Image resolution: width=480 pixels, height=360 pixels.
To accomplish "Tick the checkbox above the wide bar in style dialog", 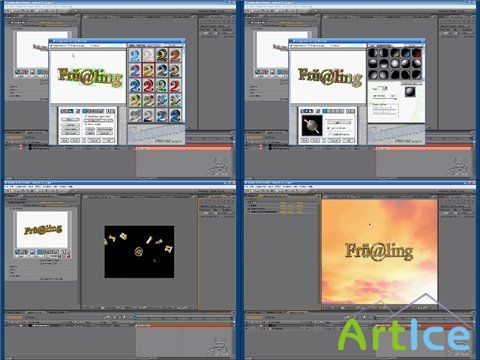I will point(86,116).
